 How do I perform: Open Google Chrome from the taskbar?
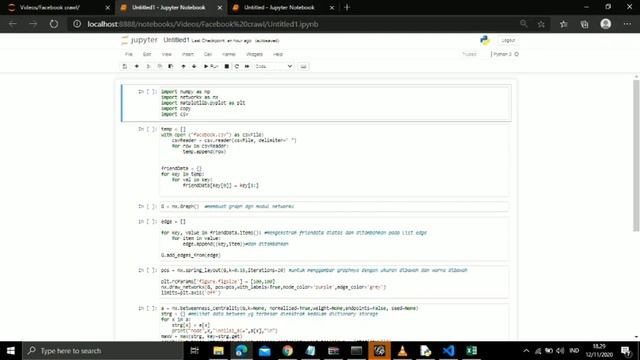point(287,351)
